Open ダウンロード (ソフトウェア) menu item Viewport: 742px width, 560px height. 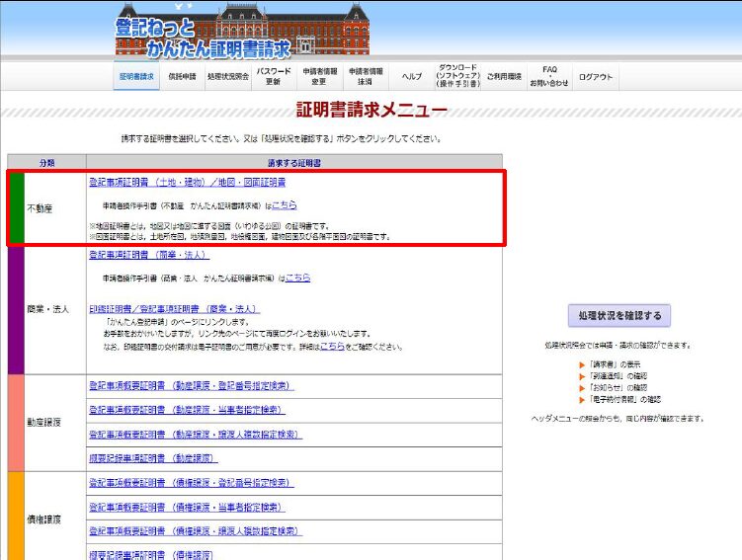coord(457,77)
